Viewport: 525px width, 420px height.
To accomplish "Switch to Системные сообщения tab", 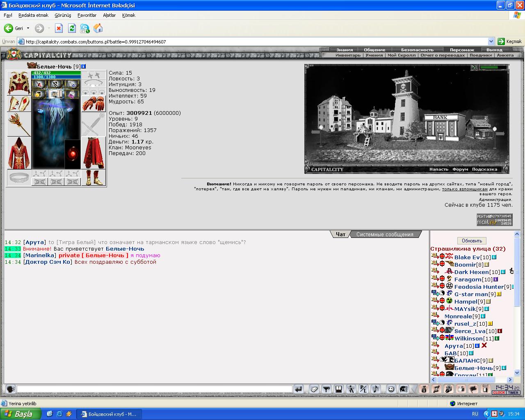I will point(385,234).
